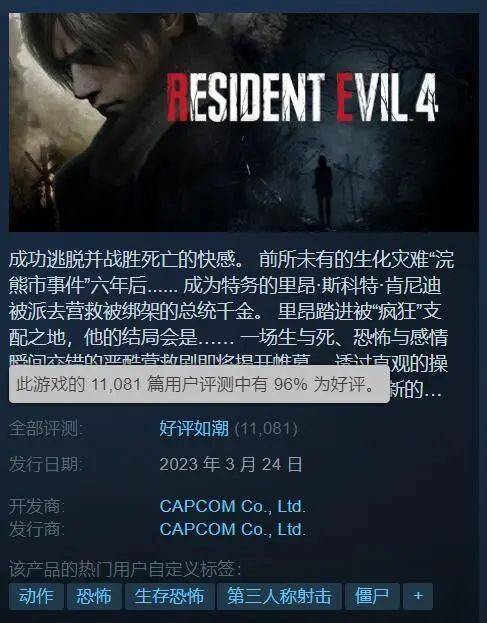Click the 发行日期 label
This screenshot has height=623, width=487.
(x=46, y=464)
